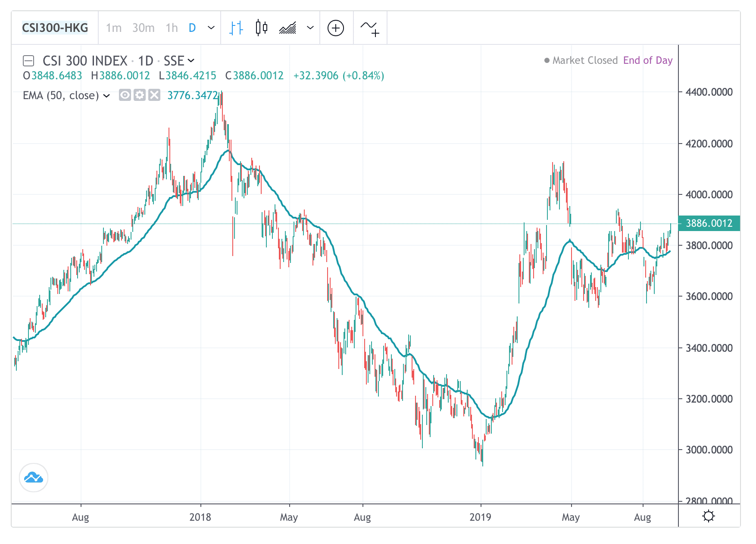Click the CSI300-HKG symbol search field
Viewport: 756px width, 544px height.
55,28
